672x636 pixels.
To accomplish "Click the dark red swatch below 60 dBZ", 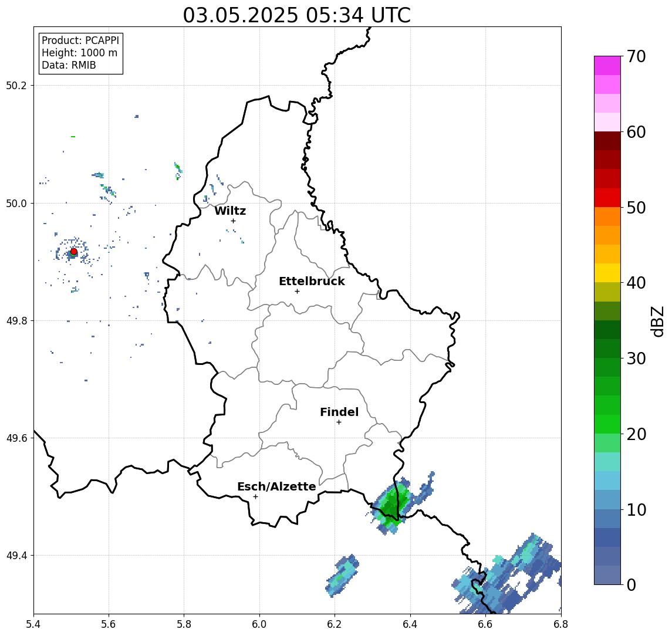I will pos(607,141).
